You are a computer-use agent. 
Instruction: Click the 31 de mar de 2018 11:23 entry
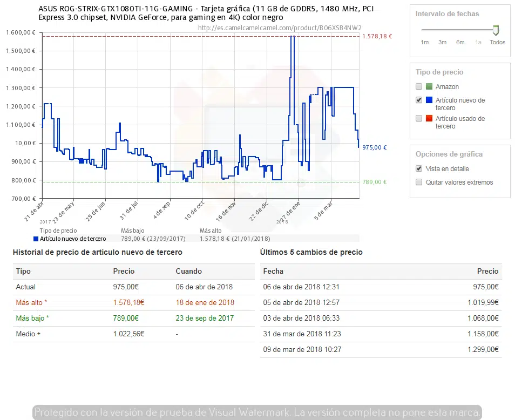302,334
